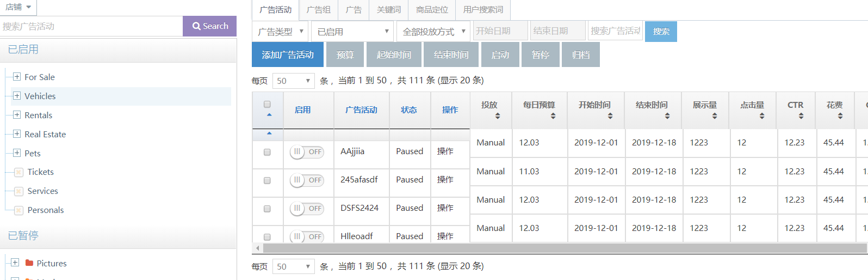Check the 245afasdf row checkbox
This screenshot has width=868, height=280.
267,180
